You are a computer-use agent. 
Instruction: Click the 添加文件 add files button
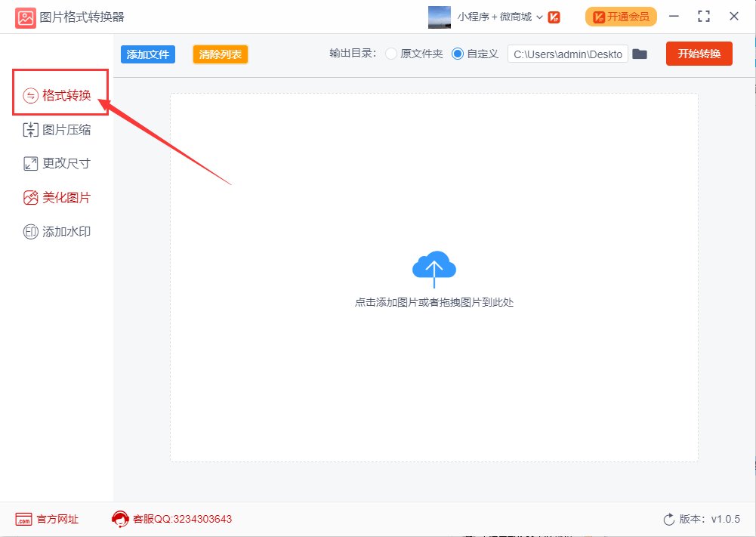[x=147, y=54]
